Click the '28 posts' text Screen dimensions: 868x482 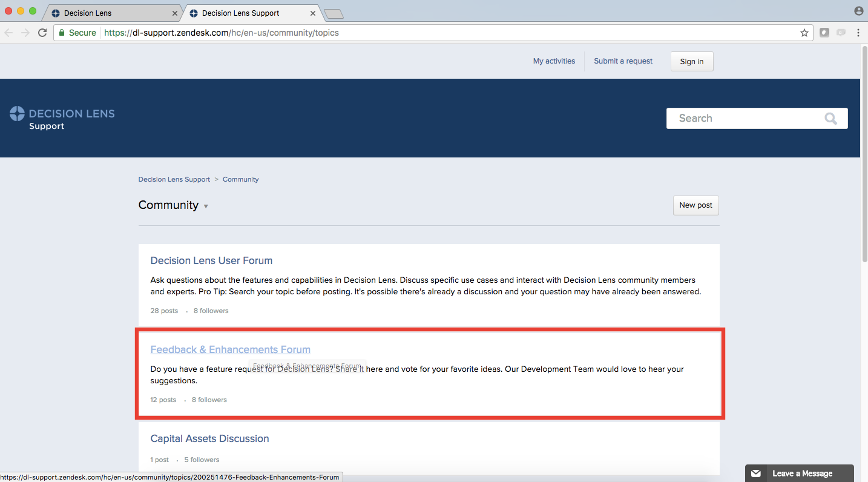164,311
